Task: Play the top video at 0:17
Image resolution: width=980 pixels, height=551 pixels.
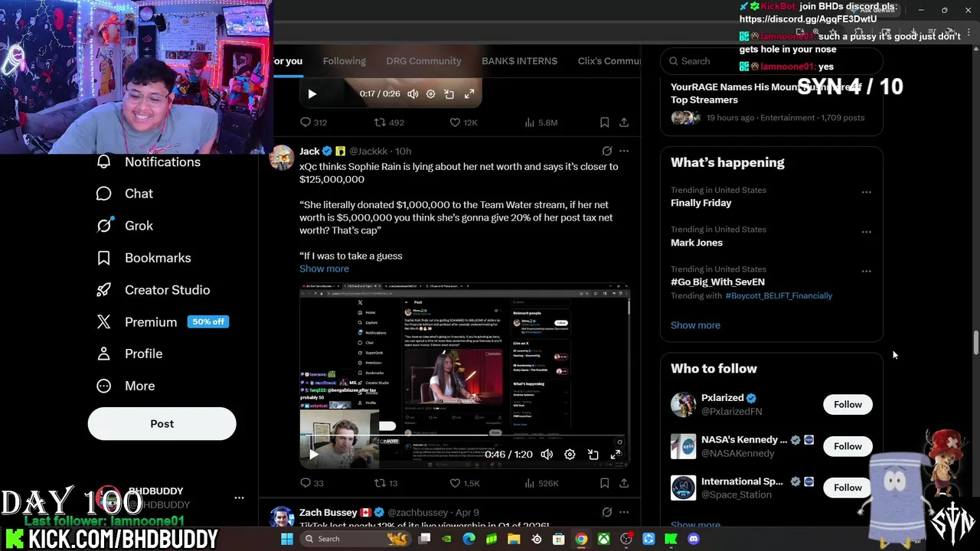Action: click(x=312, y=94)
